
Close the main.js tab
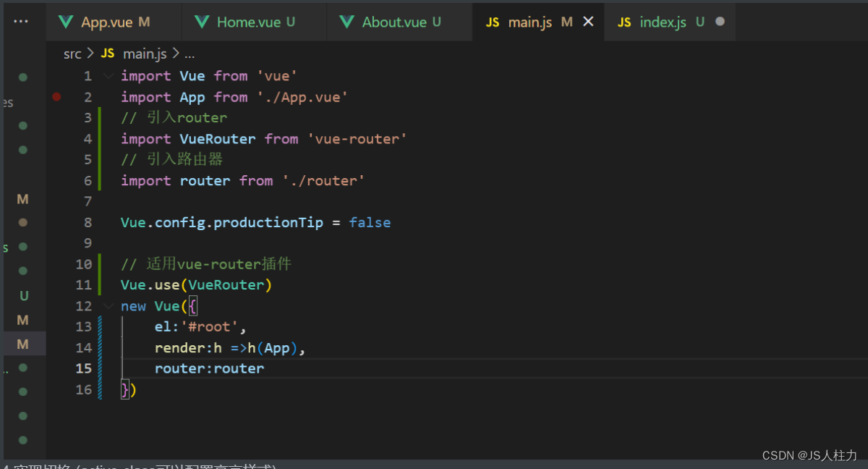pyautogui.click(x=588, y=22)
